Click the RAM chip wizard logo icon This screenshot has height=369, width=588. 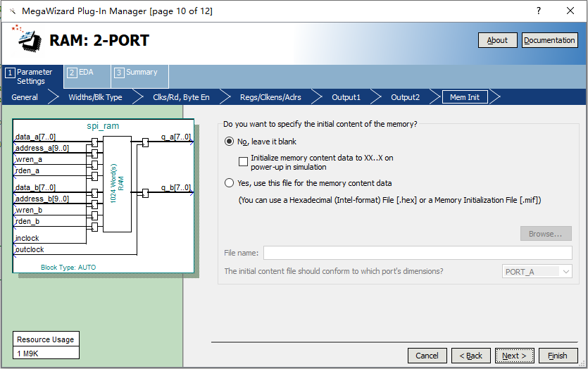pyautogui.click(x=28, y=39)
